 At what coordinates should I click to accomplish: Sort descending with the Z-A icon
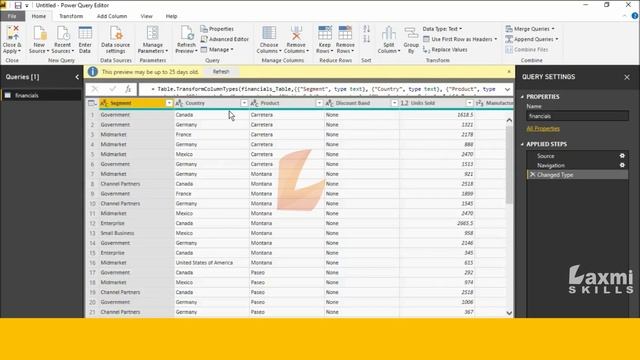[367, 39]
